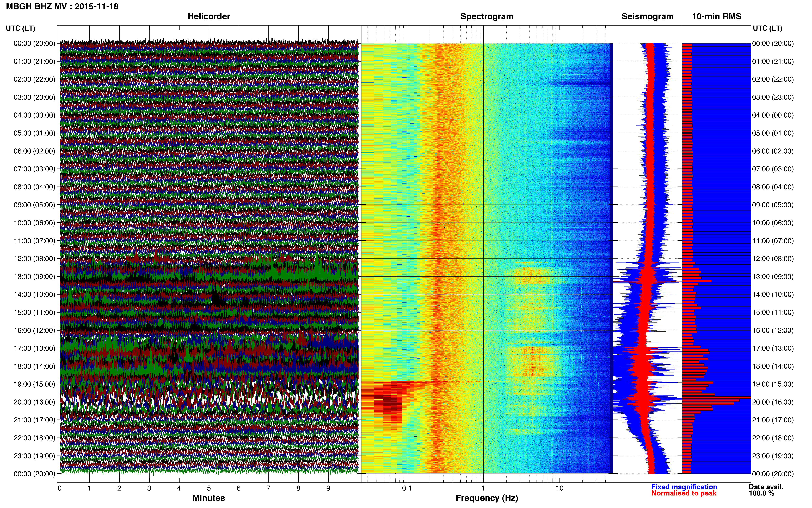
Task: Click left-axis time label '05:00 (01:00)'
Action: [34, 133]
